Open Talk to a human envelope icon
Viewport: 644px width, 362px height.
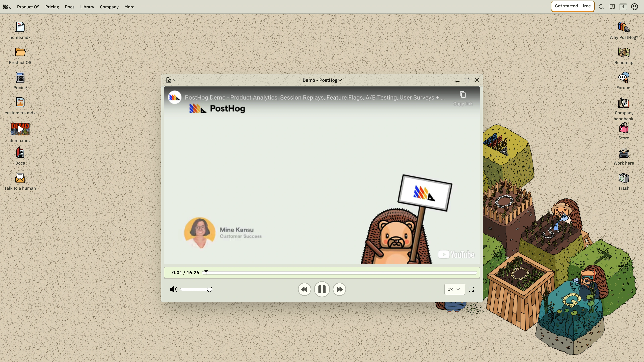[20, 178]
